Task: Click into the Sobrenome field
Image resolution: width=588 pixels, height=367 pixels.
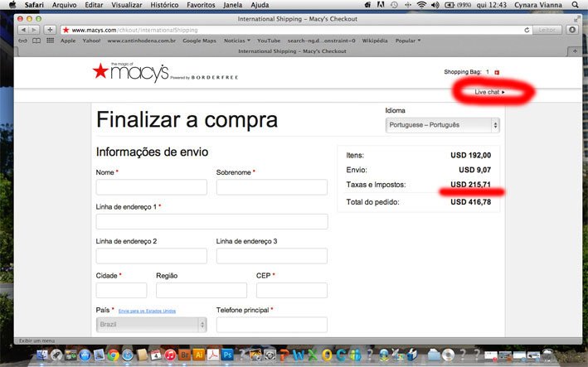Action: click(272, 187)
